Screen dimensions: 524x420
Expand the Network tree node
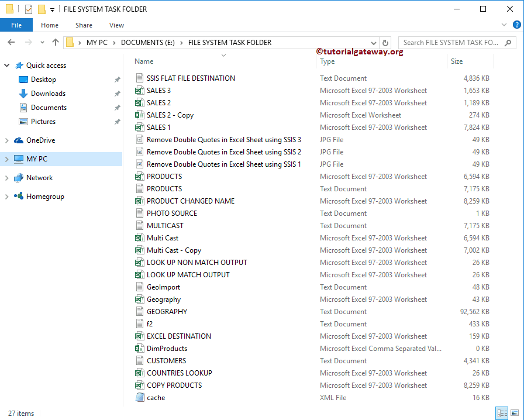pos(7,177)
